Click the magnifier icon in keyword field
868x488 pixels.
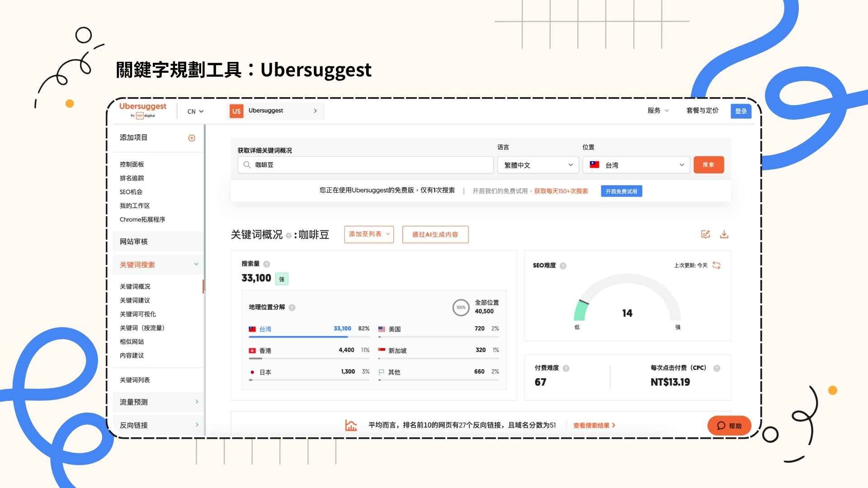(247, 165)
